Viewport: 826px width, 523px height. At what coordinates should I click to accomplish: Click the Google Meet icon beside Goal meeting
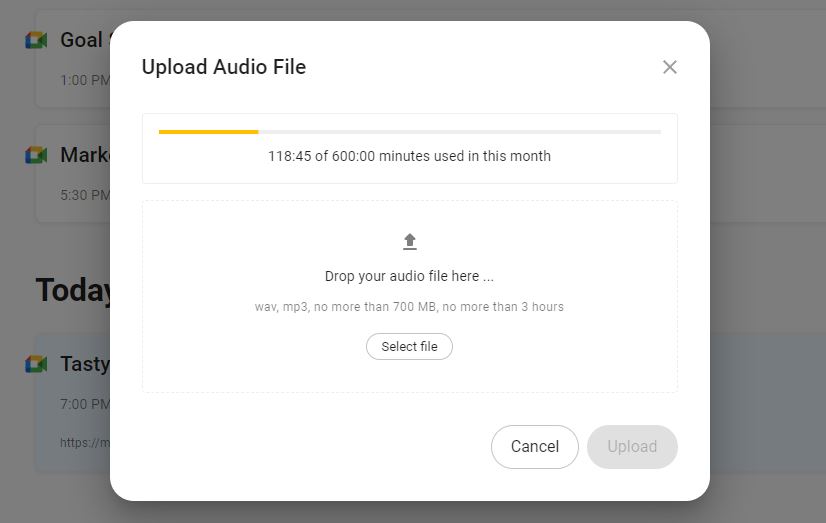coord(36,40)
